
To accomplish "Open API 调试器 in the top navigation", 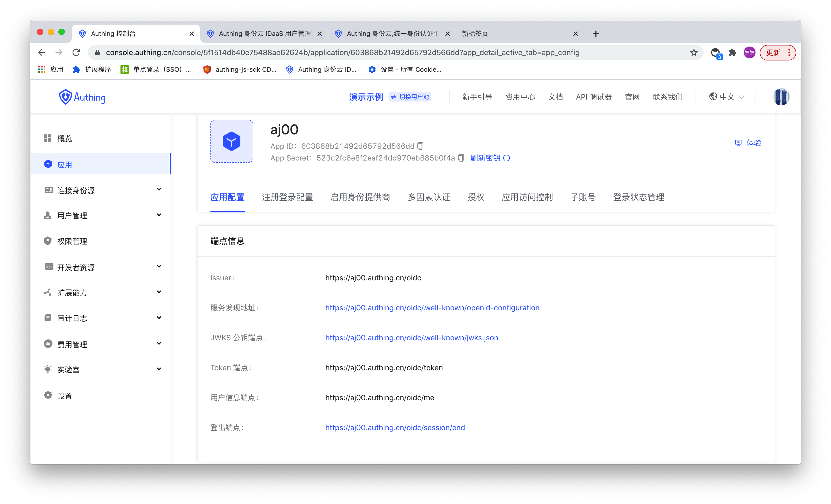I will pyautogui.click(x=594, y=97).
